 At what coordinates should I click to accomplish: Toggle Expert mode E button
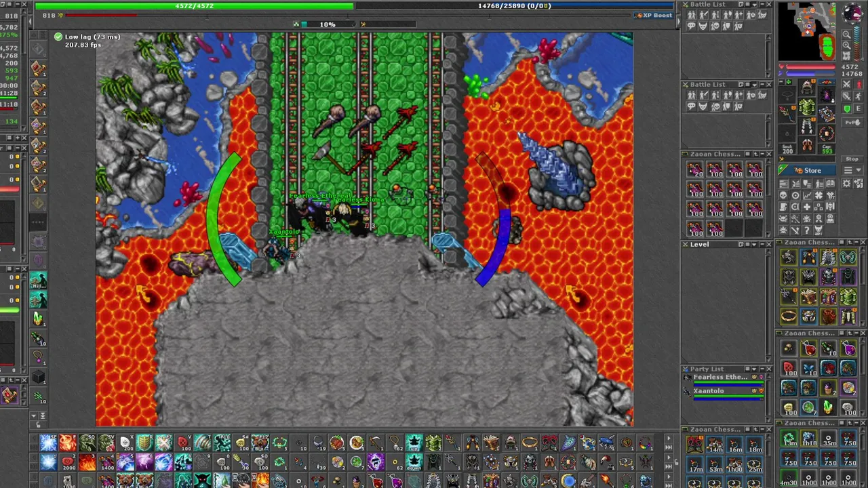tap(859, 108)
